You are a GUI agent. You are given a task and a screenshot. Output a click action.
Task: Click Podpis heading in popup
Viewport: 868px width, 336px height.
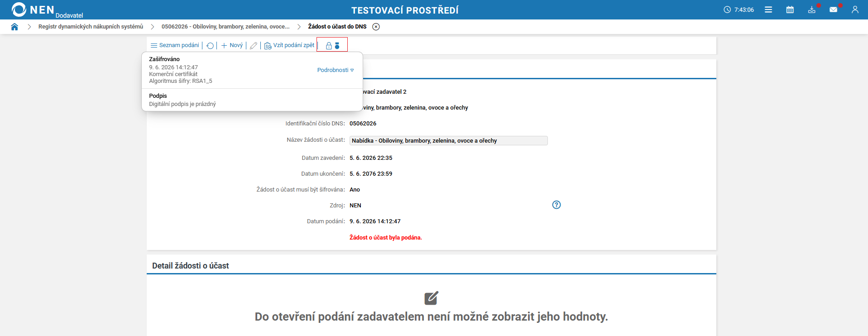click(158, 96)
